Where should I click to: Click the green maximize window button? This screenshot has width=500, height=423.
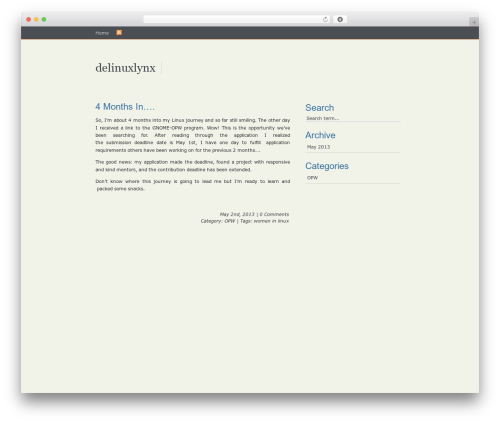(x=44, y=19)
